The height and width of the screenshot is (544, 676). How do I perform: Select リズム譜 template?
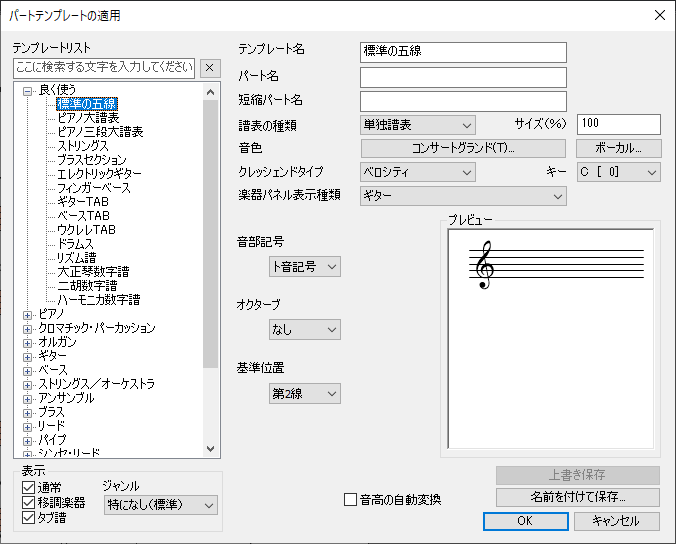[x=77, y=258]
